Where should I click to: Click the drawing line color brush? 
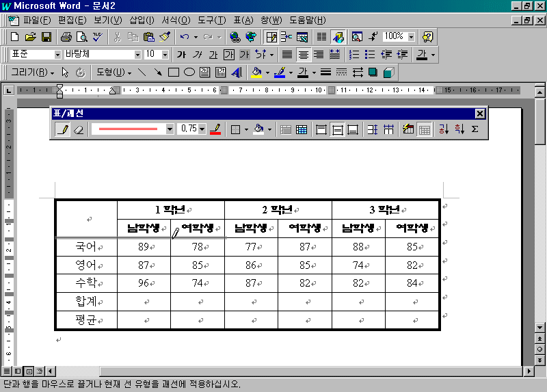(280, 73)
